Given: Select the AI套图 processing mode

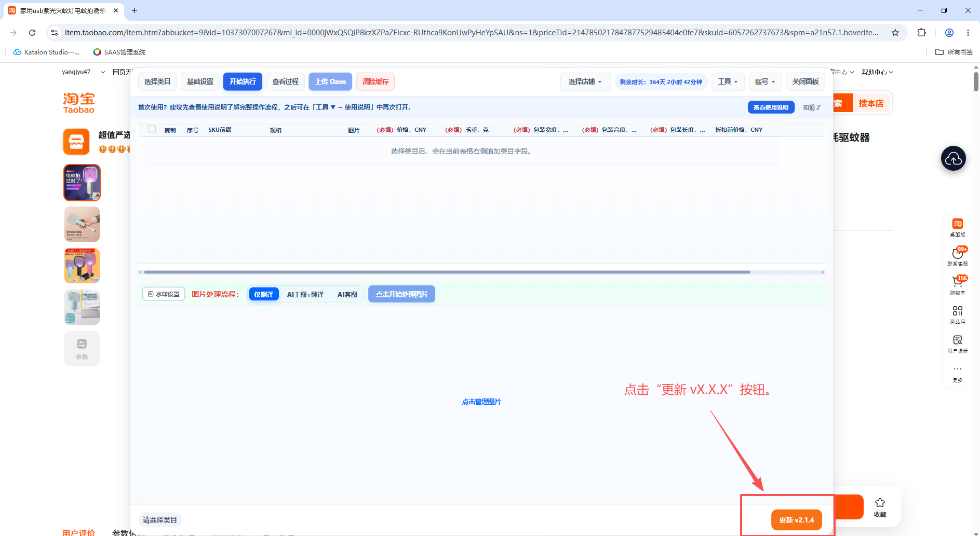Looking at the screenshot, I should pos(347,294).
